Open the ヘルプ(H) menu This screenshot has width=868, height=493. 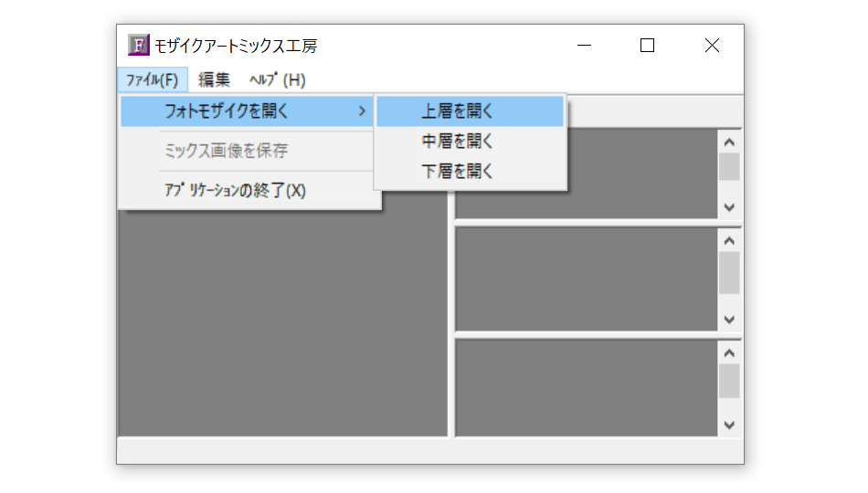pos(278,79)
